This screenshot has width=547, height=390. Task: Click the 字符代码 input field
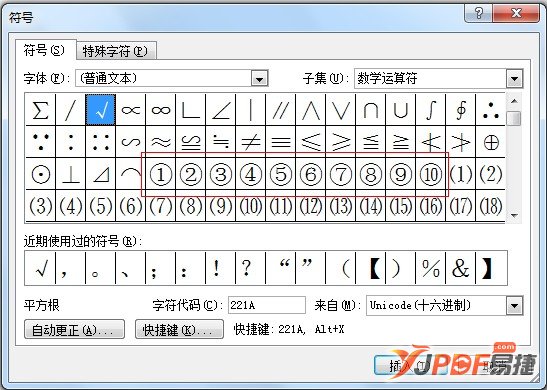[267, 306]
